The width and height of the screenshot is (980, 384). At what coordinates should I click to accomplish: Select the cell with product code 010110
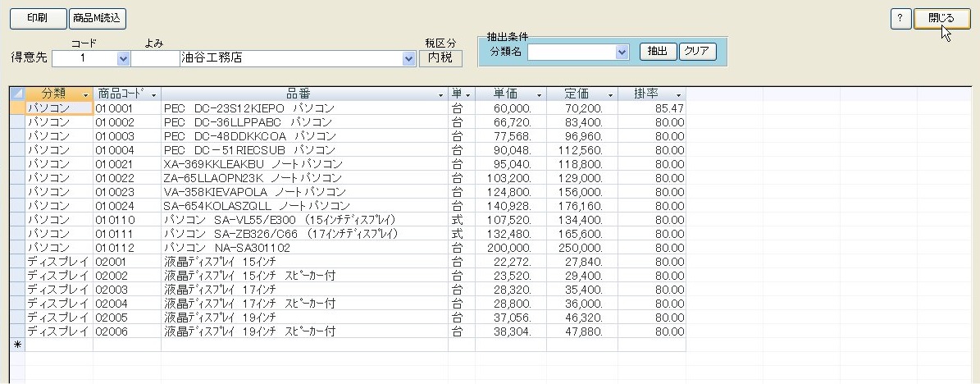pos(126,219)
